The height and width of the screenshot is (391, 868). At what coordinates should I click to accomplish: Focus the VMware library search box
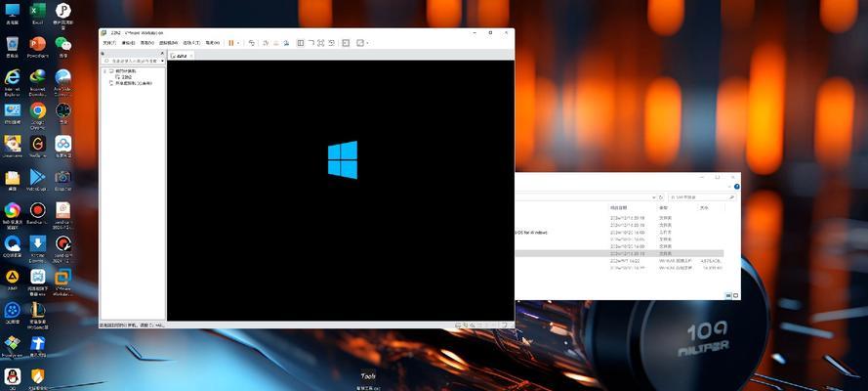131,61
